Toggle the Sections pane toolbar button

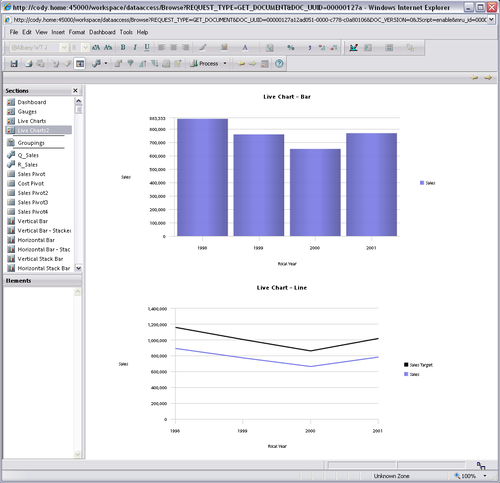tap(80, 63)
